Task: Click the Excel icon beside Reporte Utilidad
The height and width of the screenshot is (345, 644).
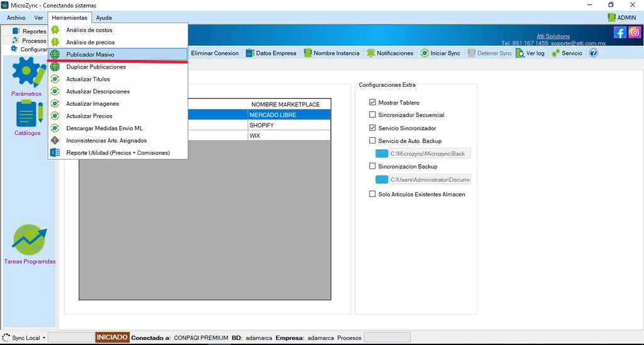Action: (55, 152)
